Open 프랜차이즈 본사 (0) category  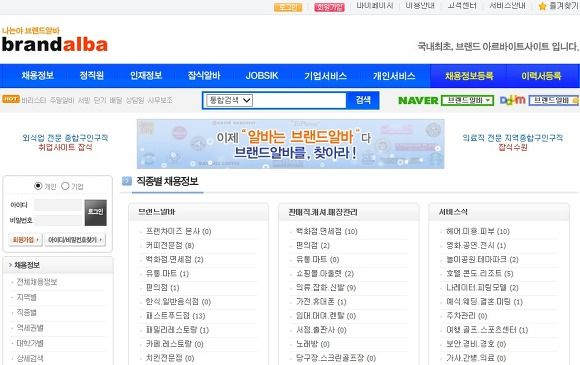pos(178,231)
